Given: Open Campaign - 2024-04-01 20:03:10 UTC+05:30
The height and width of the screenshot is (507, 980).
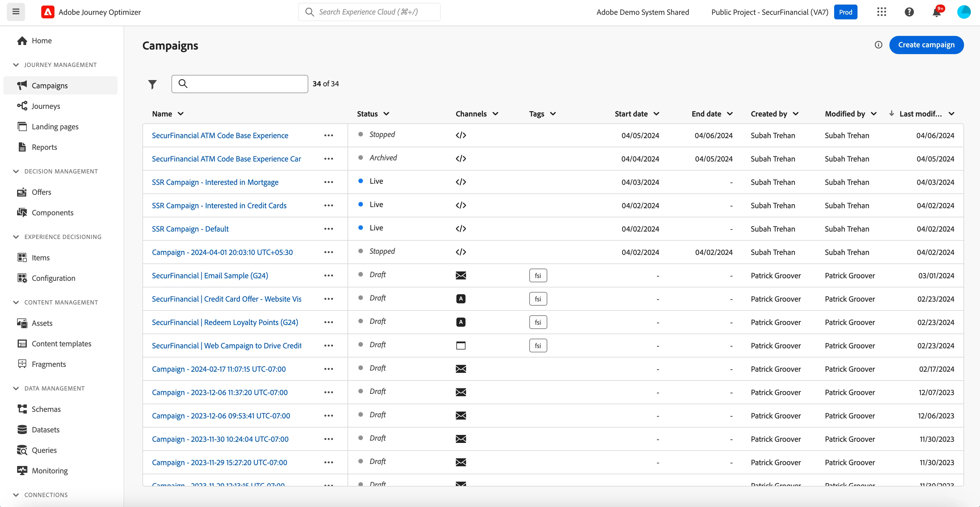Looking at the screenshot, I should (x=222, y=253).
